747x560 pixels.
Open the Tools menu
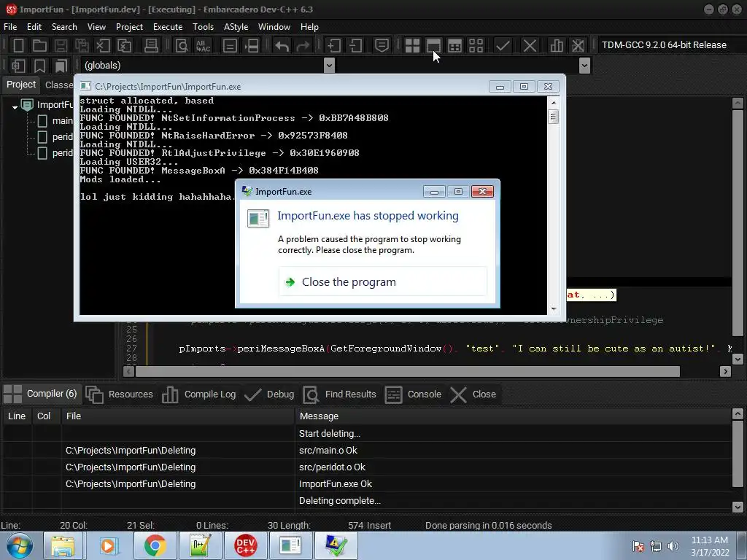coord(203,27)
